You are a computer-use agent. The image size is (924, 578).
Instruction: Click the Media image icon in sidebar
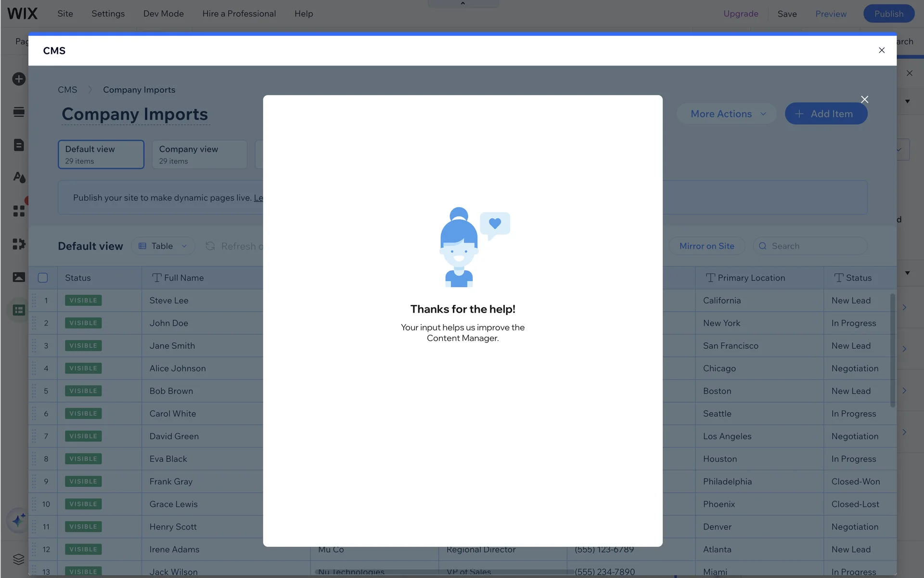pos(19,277)
